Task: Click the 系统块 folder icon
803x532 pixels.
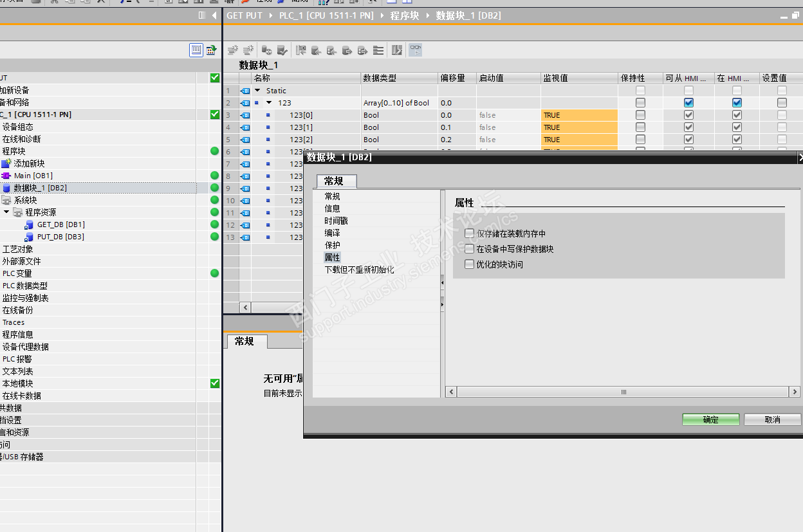Action: click(6, 200)
